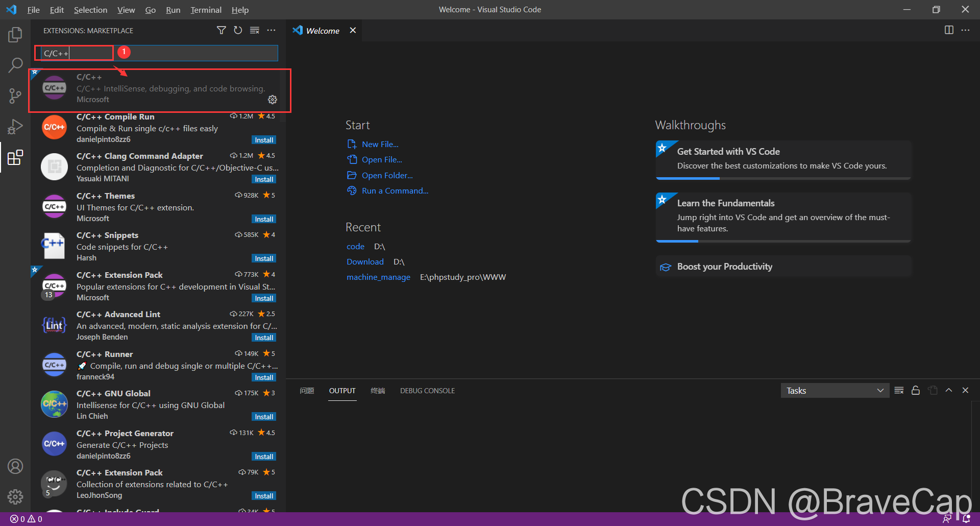Install C/C++ Compile Run extension
980x526 pixels.
click(264, 140)
